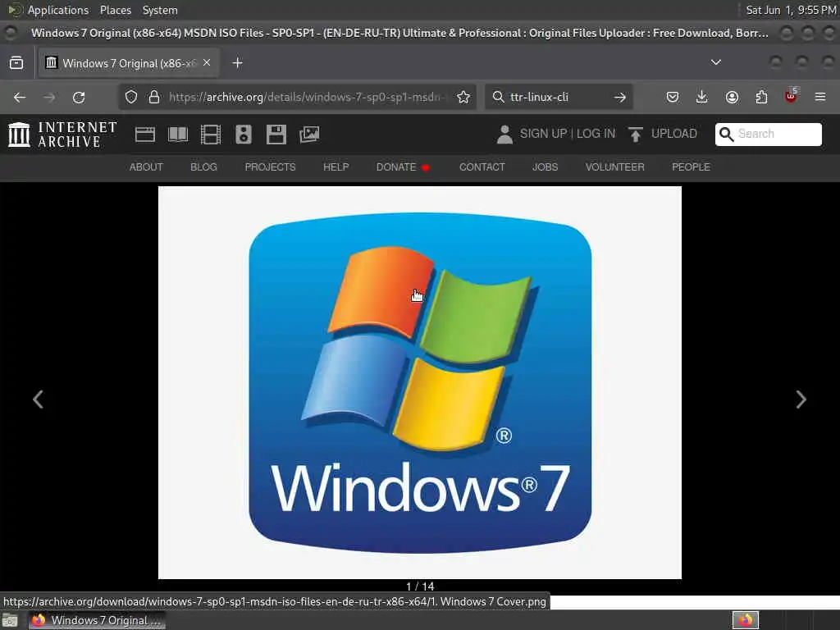Open the Places menu
Screen dimensions: 840x630
(116, 10)
